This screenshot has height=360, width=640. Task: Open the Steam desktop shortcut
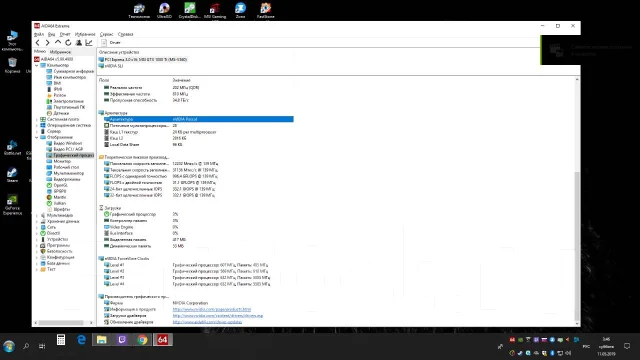pos(12,175)
